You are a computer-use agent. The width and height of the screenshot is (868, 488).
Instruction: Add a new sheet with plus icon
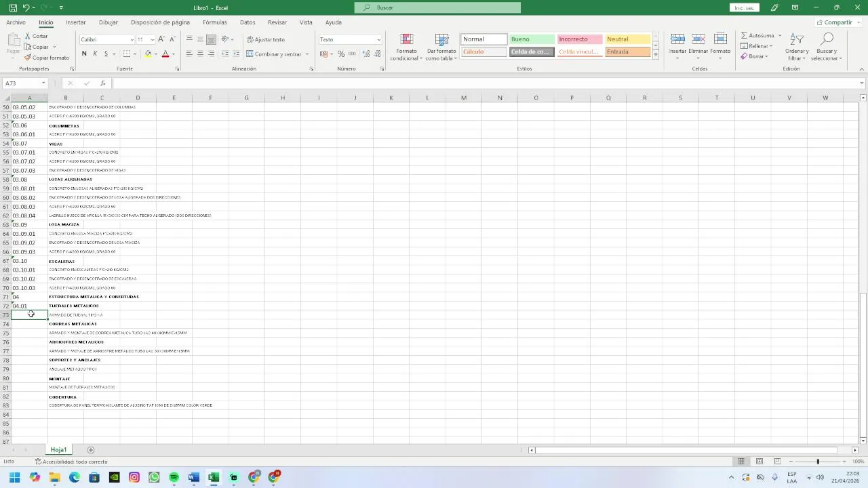coord(91,450)
